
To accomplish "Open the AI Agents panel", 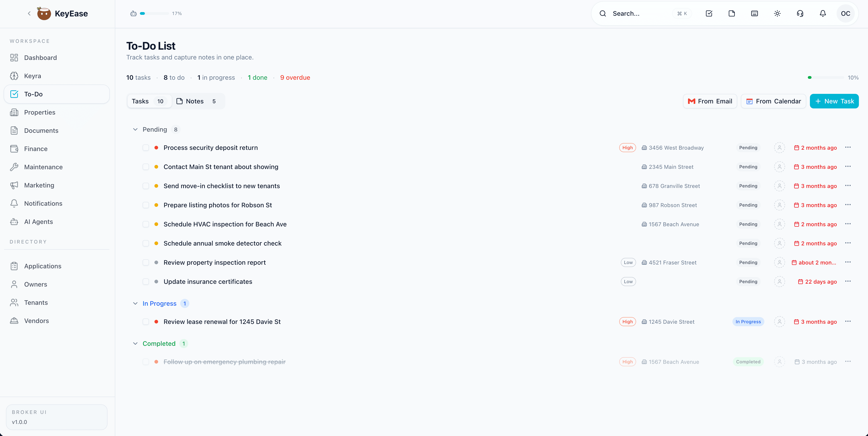I will 39,222.
